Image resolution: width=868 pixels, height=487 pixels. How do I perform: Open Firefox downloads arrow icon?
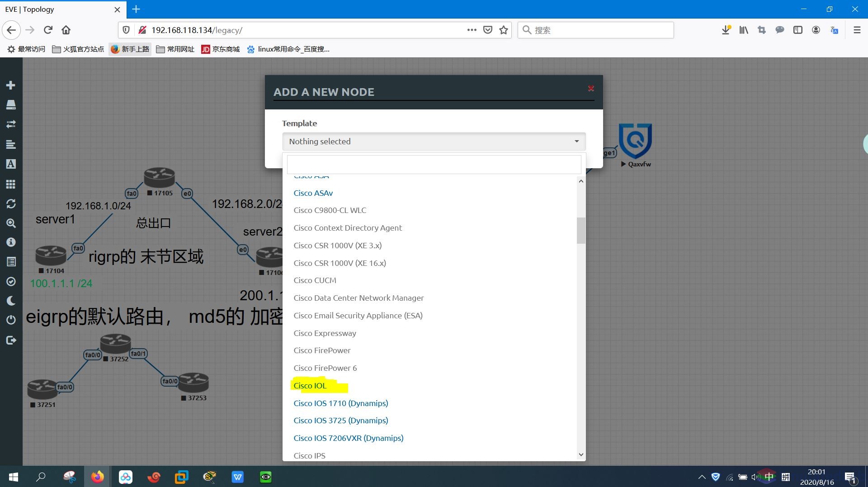pos(726,30)
